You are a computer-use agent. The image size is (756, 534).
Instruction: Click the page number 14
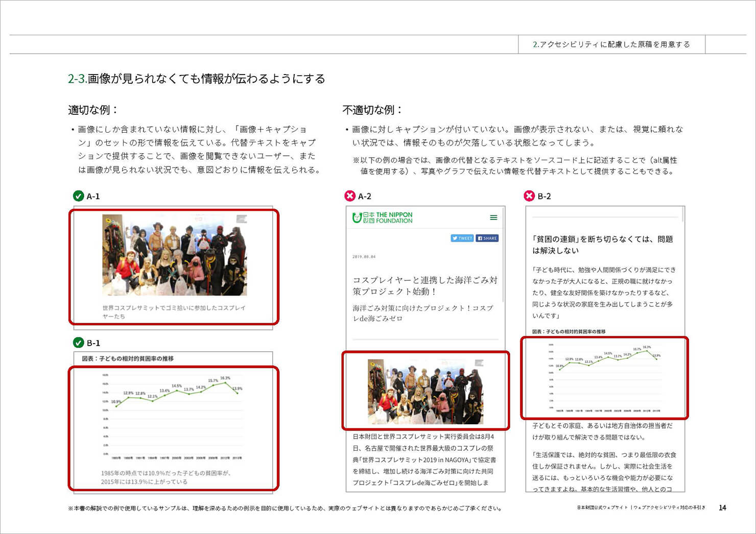pos(722,507)
